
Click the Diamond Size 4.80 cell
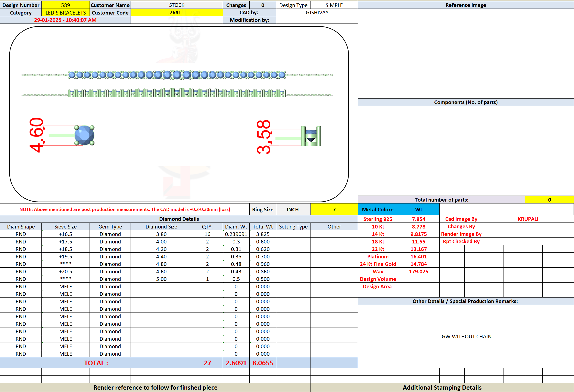161,264
